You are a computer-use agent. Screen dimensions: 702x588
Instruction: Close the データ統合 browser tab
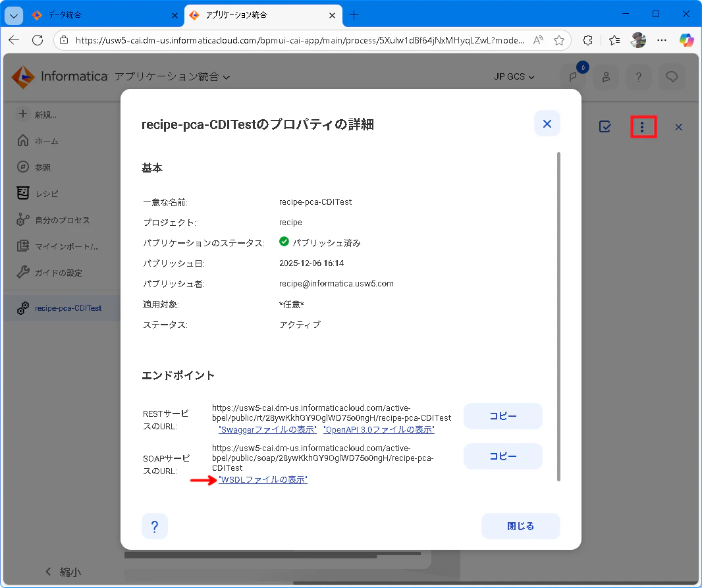pyautogui.click(x=175, y=16)
